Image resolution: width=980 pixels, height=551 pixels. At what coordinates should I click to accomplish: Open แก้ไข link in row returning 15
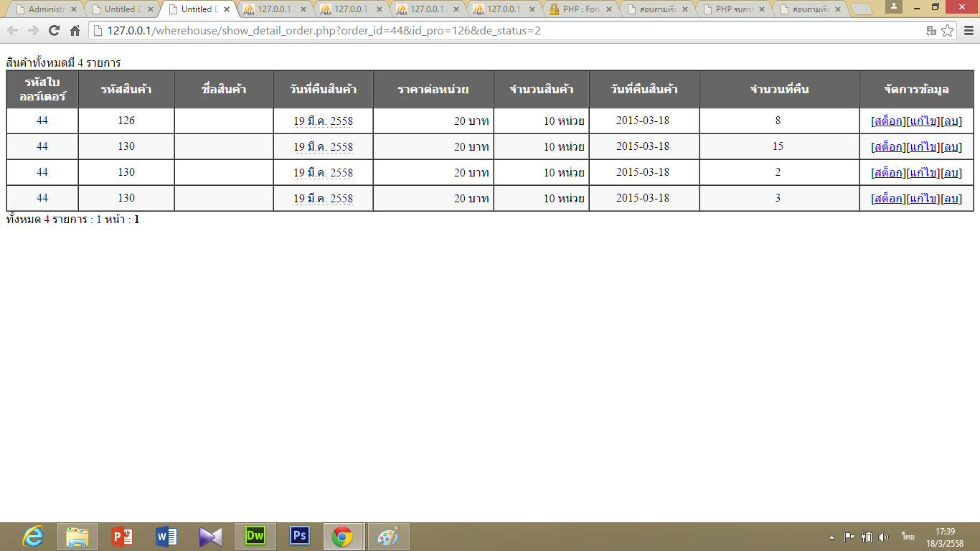click(x=923, y=147)
